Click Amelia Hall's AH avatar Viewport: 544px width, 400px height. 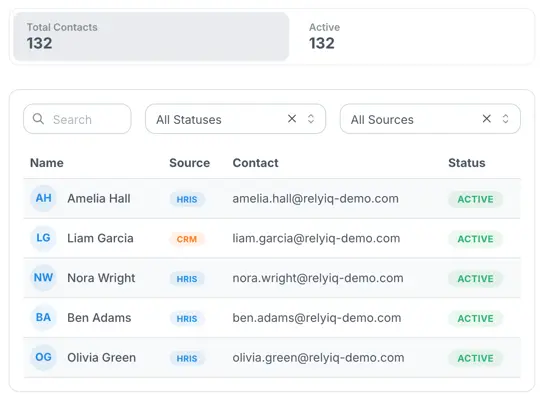click(43, 198)
